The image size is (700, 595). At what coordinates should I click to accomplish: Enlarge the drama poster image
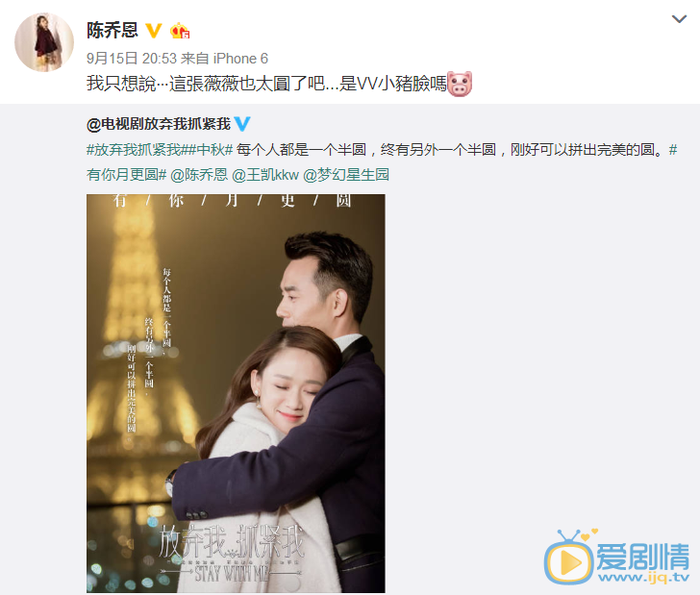pos(236,393)
